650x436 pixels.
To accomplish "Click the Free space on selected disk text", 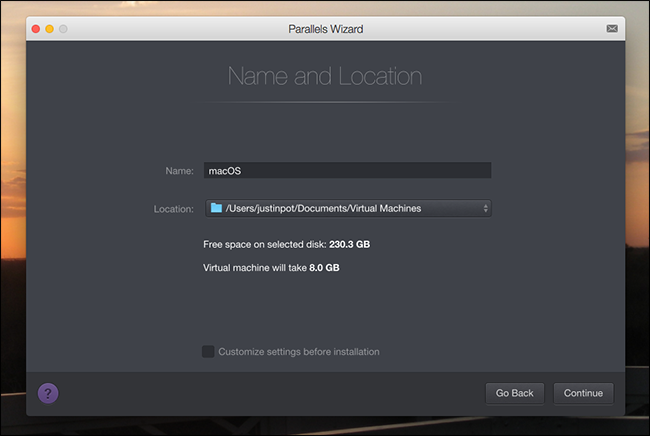I will coord(286,245).
